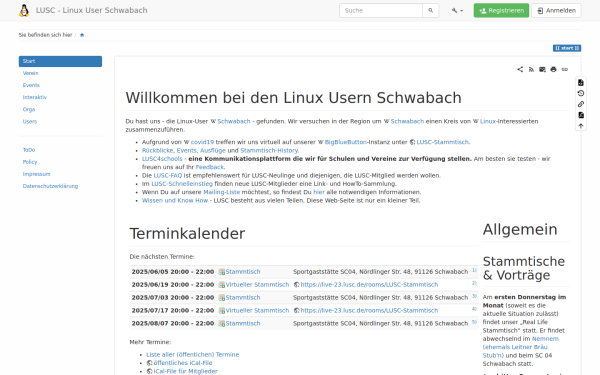Open Stammtisch event on 2025/08/07
The width and height of the screenshot is (600, 375).
pos(243,323)
